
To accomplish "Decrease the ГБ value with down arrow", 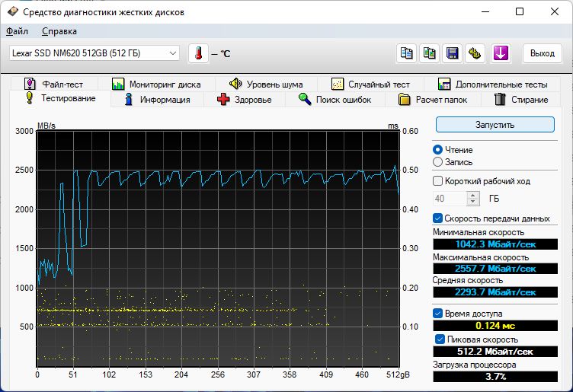I will pos(473,202).
